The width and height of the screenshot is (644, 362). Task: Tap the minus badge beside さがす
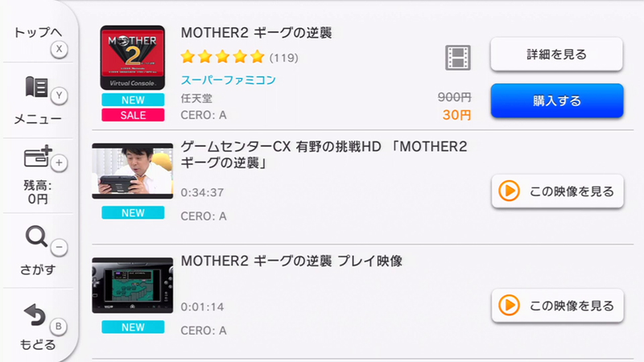59,247
